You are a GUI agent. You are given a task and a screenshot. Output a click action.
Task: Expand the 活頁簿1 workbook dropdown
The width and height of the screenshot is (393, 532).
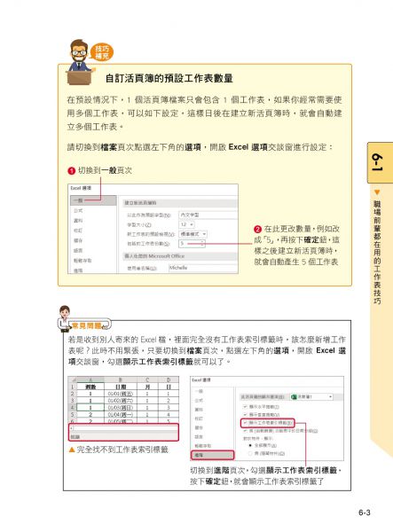(311, 396)
